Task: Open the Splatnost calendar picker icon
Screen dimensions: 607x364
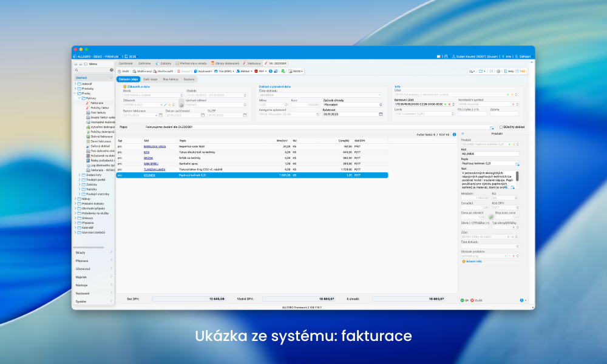Action: [x=381, y=114]
